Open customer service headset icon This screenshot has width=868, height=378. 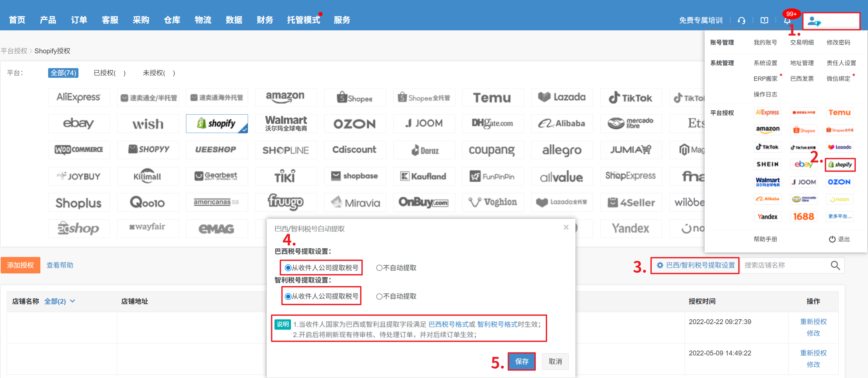741,21
